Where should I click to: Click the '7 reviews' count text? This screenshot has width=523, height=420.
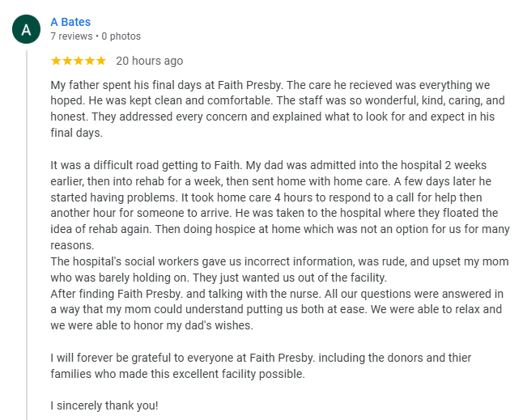[71, 36]
